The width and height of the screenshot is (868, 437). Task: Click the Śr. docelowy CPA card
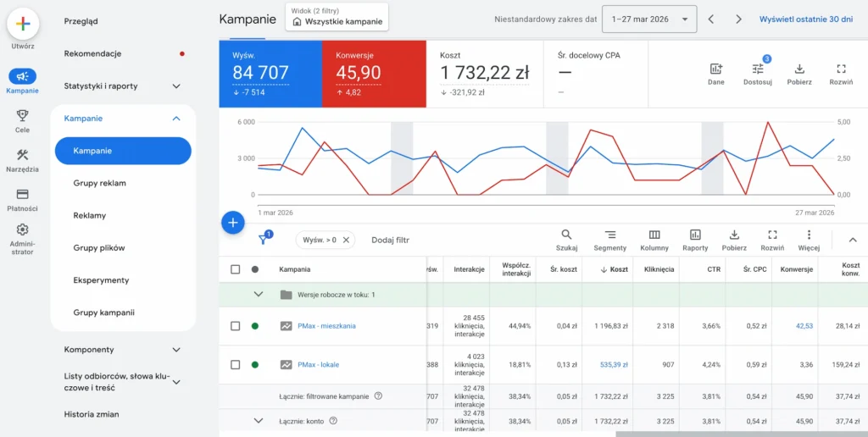pyautogui.click(x=596, y=74)
